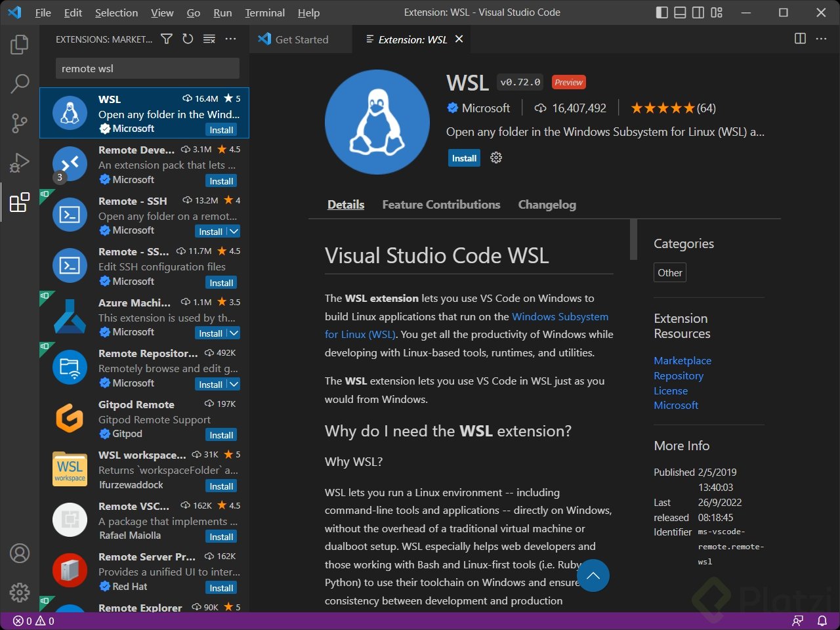Open the Search view in activity bar
840x630 pixels.
pyautogui.click(x=20, y=83)
